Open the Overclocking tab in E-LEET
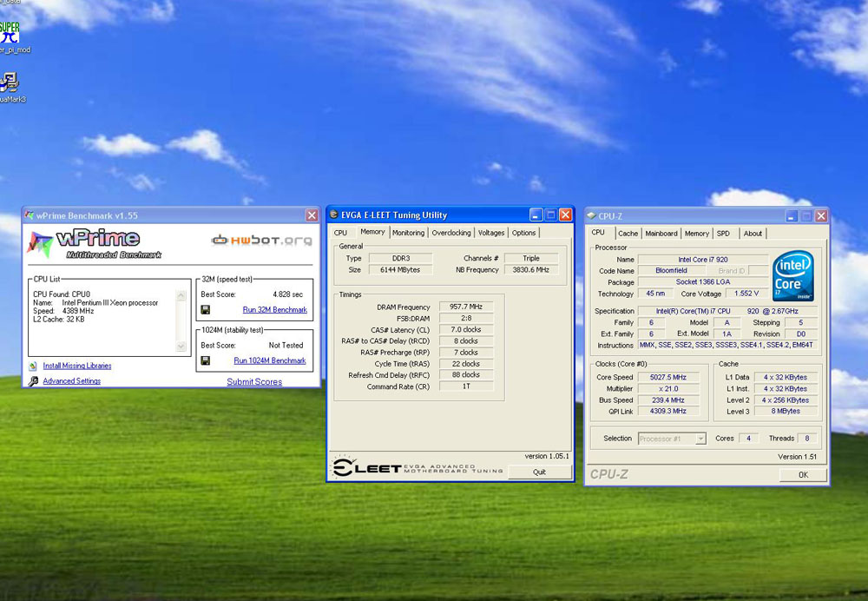 click(451, 233)
